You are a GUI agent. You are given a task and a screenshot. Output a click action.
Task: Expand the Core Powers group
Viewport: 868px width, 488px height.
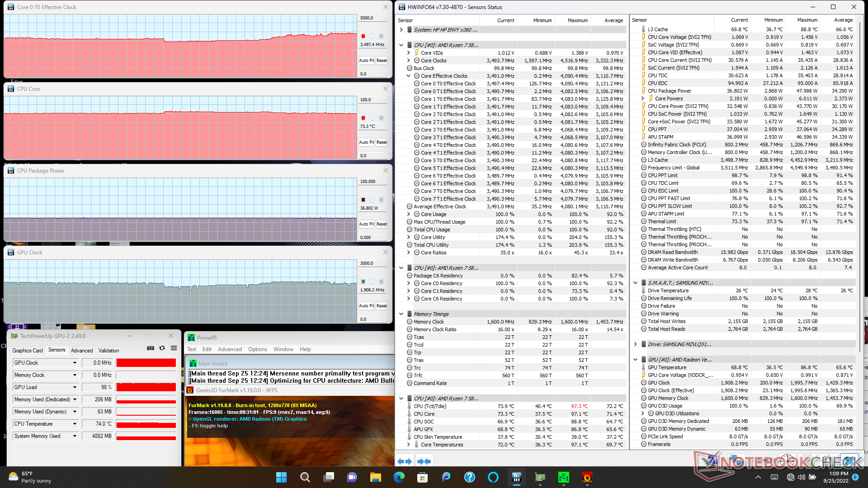[x=643, y=99]
